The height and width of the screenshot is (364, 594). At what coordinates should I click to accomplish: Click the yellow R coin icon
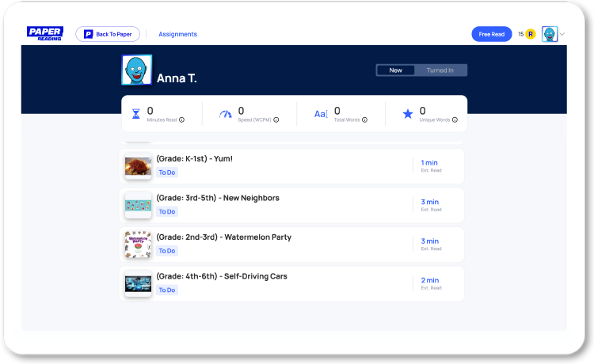point(531,34)
